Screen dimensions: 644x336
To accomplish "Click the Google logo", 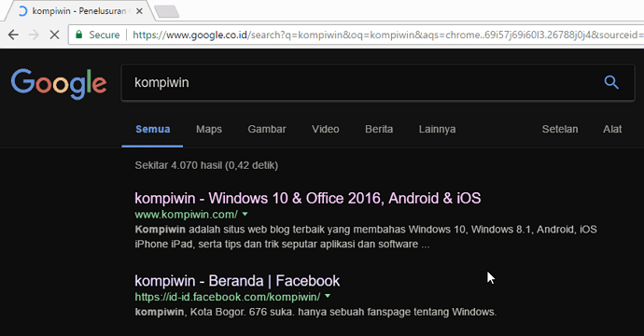I will coord(59,84).
